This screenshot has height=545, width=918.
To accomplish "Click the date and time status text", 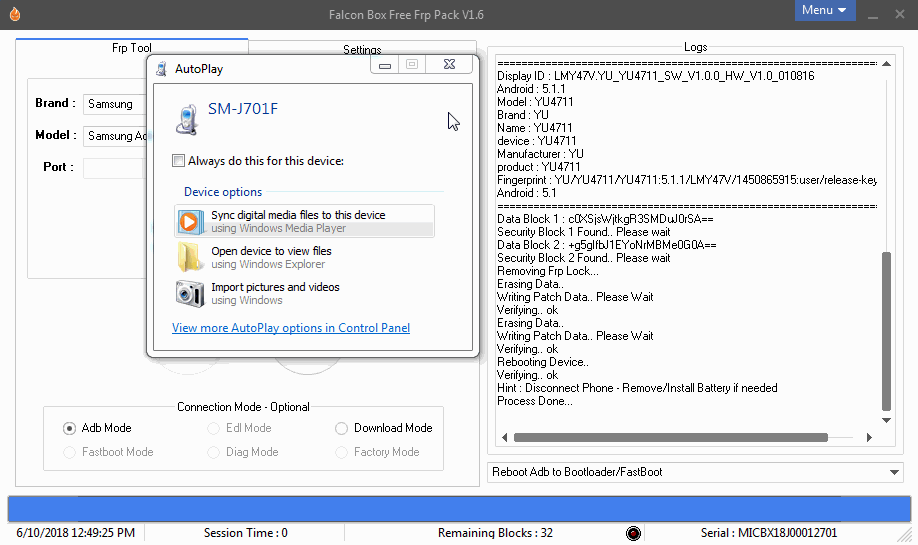I will coord(76,533).
